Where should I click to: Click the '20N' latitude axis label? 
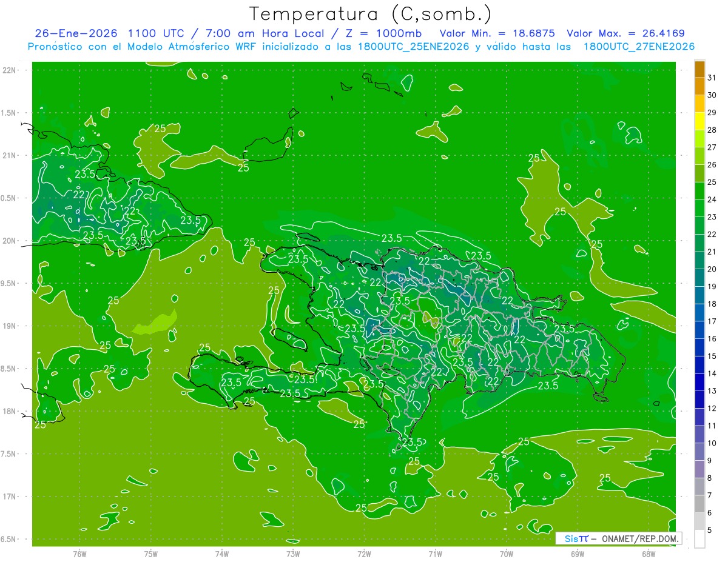[9, 241]
